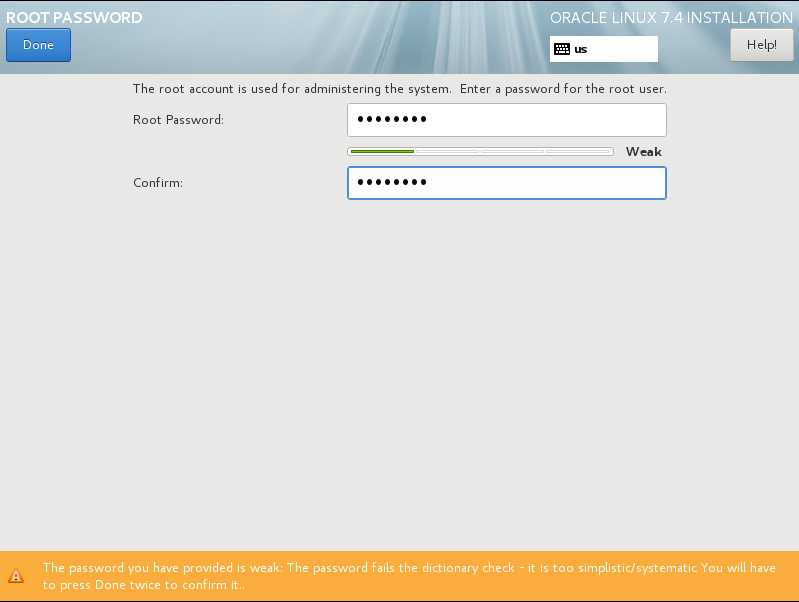Click the ORACLE LINUX 7.4 INSTALLATION title

click(671, 17)
